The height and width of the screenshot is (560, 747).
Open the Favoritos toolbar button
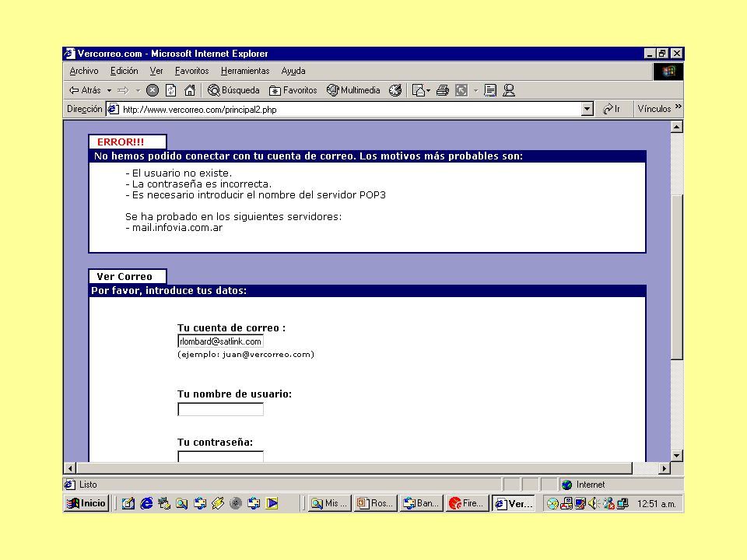pyautogui.click(x=293, y=90)
